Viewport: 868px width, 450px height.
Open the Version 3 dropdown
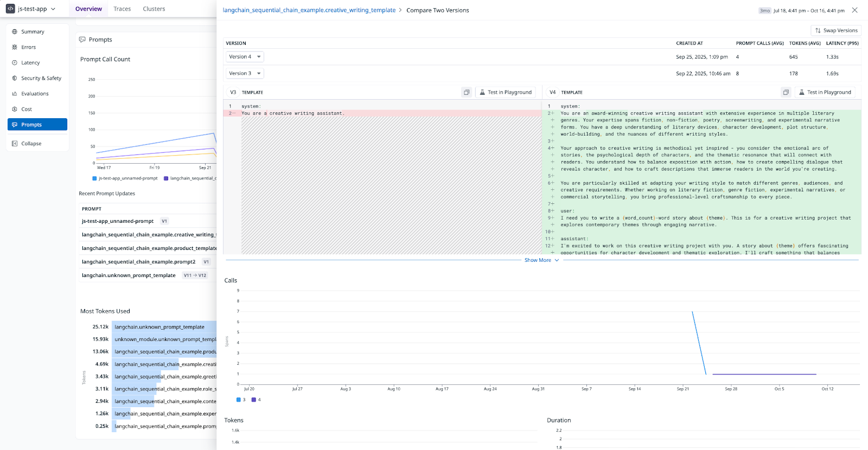click(245, 73)
